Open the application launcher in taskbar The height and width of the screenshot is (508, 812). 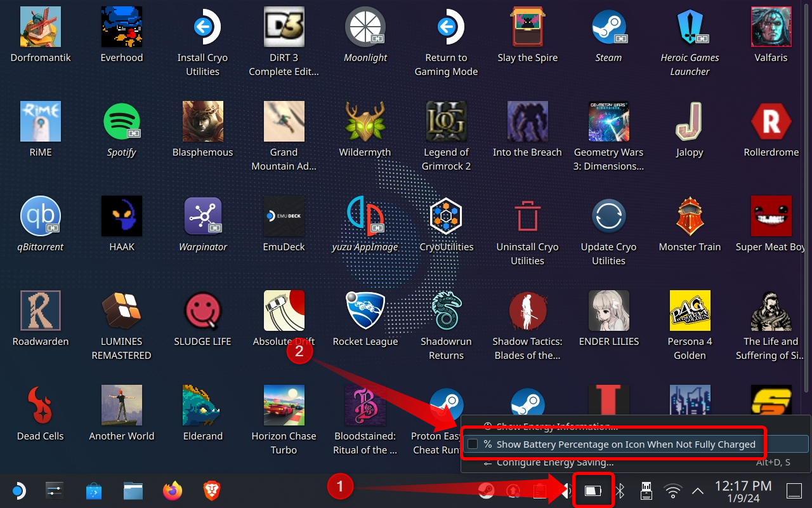pos(18,491)
